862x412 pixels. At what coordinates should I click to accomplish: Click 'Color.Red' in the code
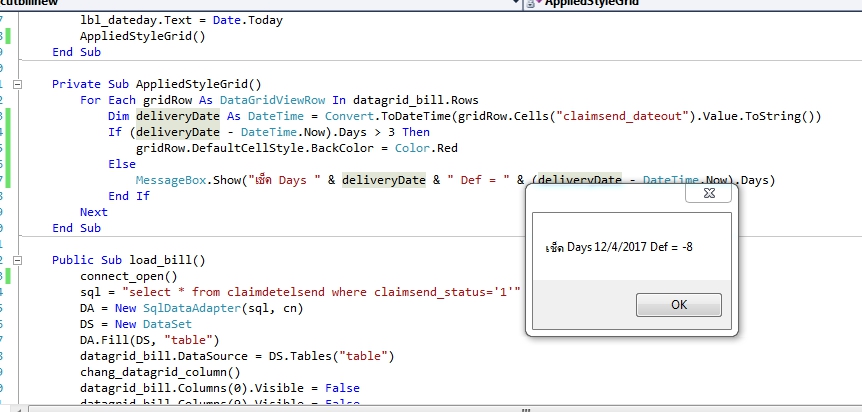(426, 148)
